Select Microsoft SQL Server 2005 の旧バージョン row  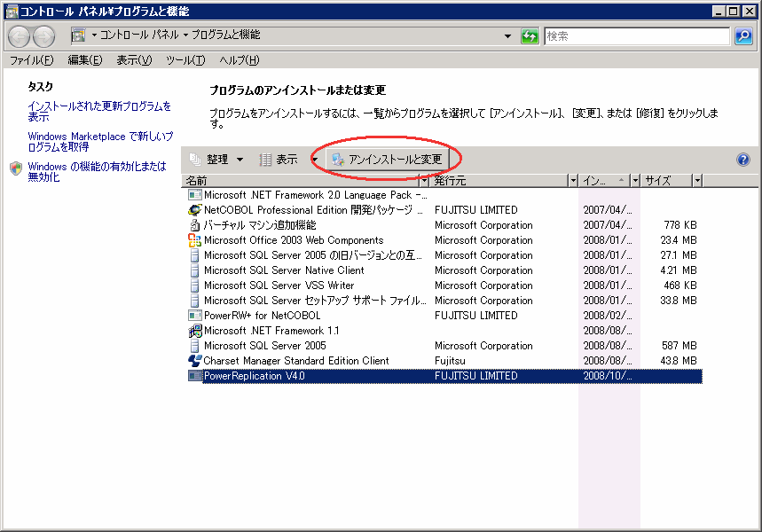444,255
